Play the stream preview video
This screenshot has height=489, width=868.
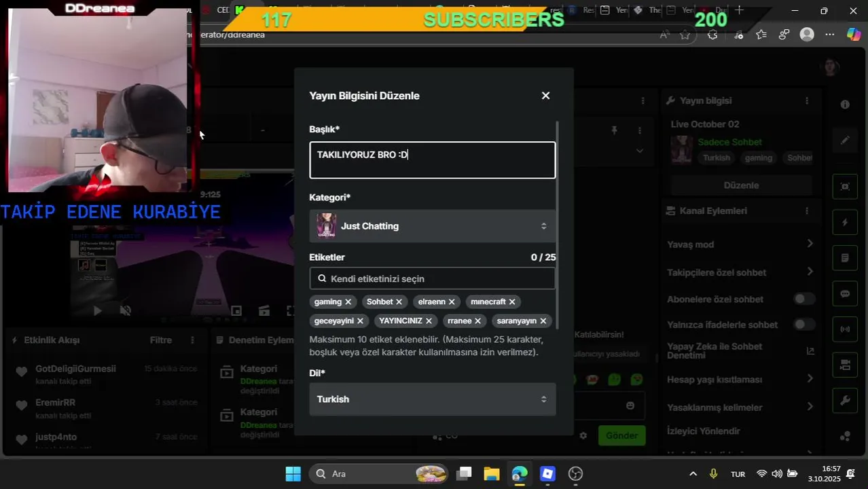[97, 310]
